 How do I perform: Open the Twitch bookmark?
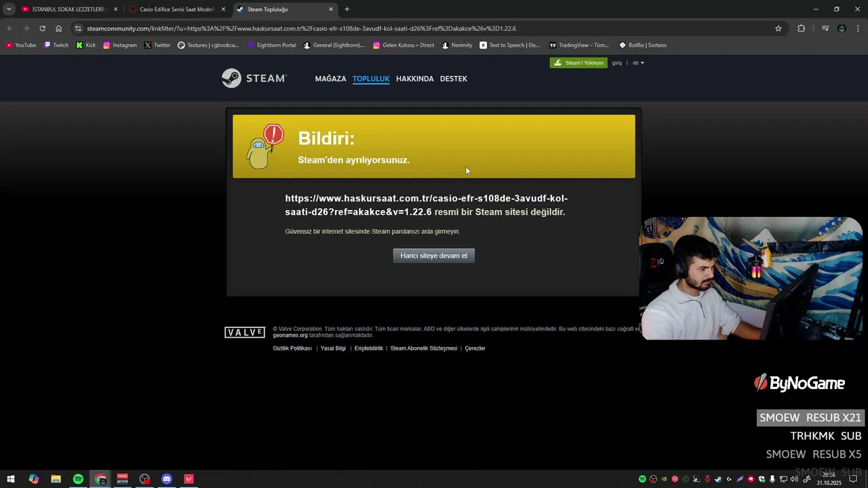[56, 45]
